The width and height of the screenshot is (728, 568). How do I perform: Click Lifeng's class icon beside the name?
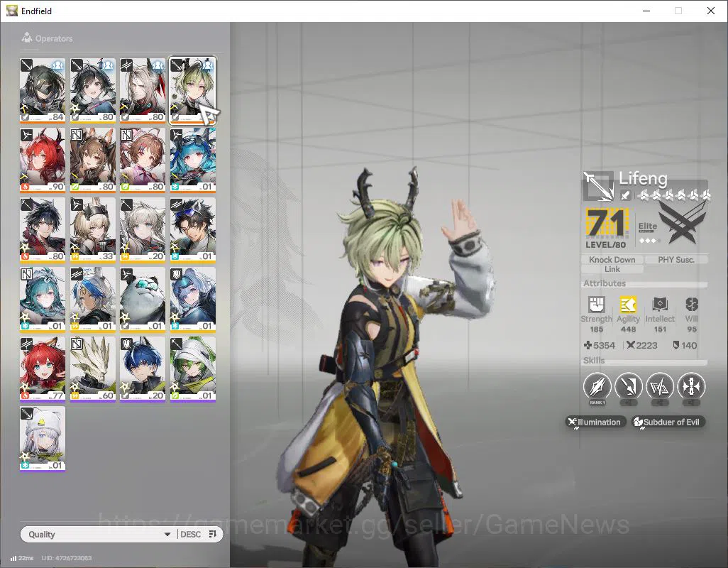coord(598,186)
